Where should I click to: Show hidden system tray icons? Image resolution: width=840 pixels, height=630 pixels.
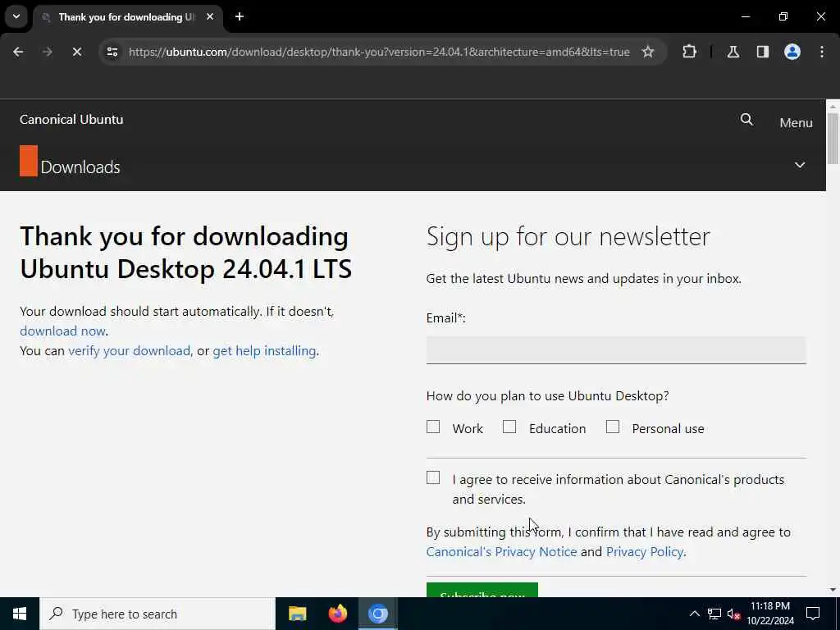point(694,614)
